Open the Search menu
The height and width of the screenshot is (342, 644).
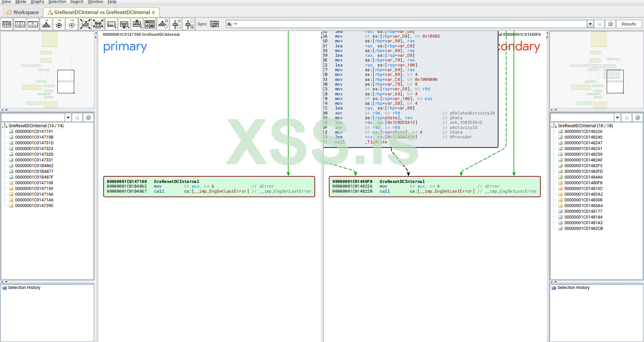click(77, 2)
